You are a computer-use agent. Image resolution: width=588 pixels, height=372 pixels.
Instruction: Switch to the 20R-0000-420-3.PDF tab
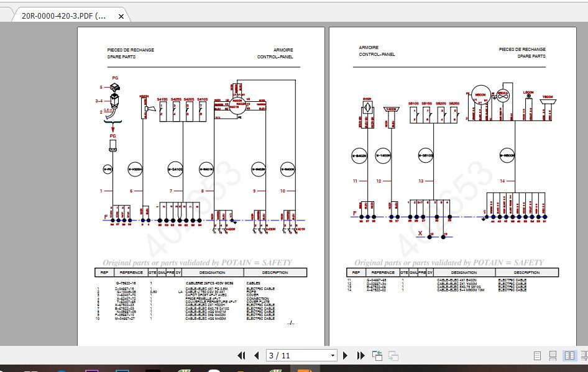pyautogui.click(x=62, y=15)
